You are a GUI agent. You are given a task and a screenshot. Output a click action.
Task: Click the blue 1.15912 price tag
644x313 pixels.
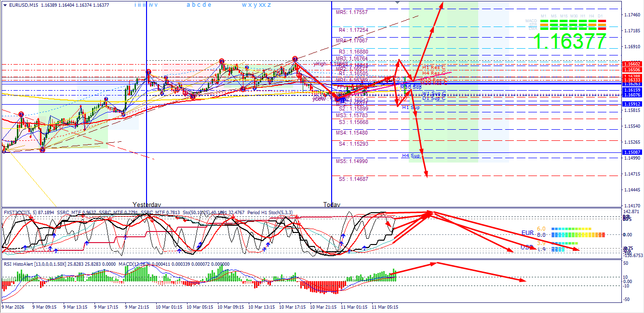[x=632, y=104]
